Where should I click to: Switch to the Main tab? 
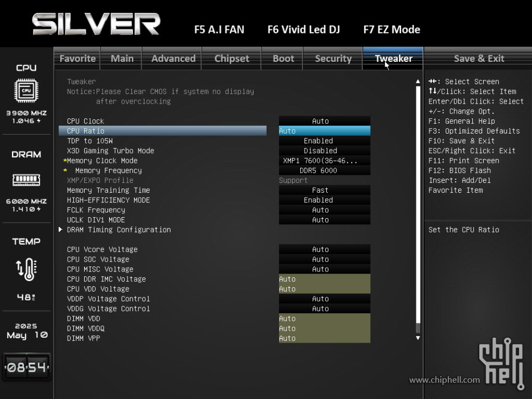click(122, 59)
